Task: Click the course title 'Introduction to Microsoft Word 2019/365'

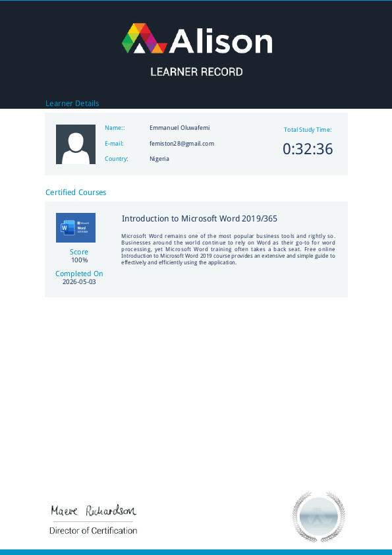Action: coord(199,219)
